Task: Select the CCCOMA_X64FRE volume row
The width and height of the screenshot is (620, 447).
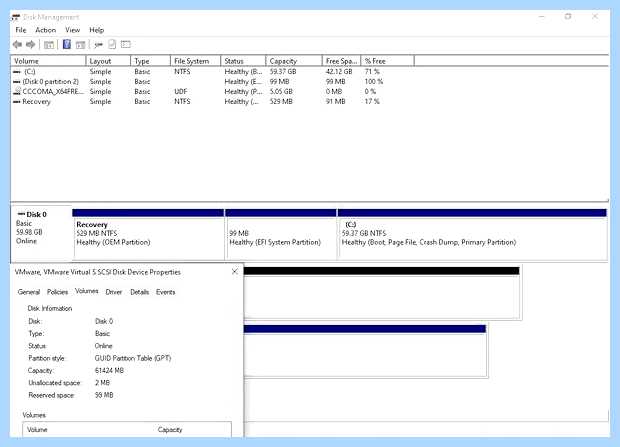Action: pos(198,92)
